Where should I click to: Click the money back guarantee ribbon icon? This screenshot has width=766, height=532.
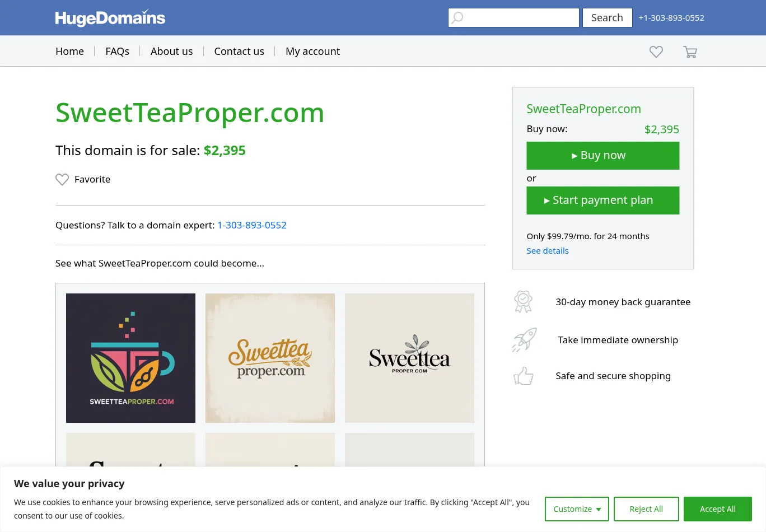point(523,302)
